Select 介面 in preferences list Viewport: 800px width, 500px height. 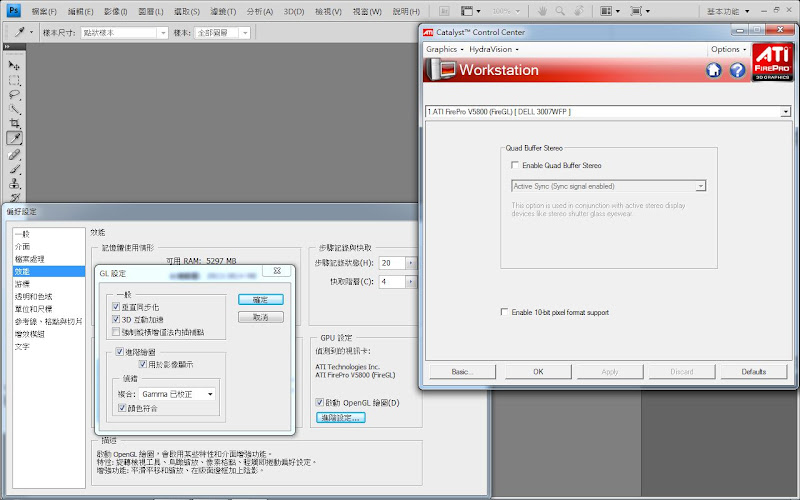tap(48, 246)
